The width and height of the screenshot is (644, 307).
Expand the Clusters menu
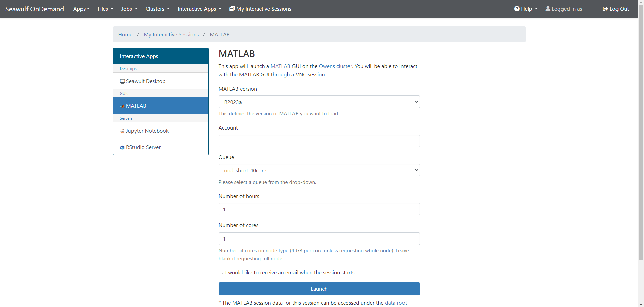pos(157,9)
